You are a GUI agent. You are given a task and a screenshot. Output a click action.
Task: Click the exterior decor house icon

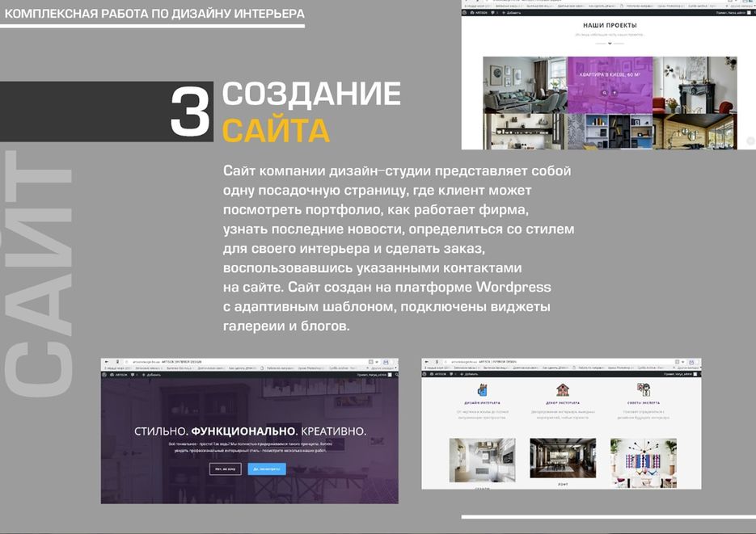(x=562, y=390)
